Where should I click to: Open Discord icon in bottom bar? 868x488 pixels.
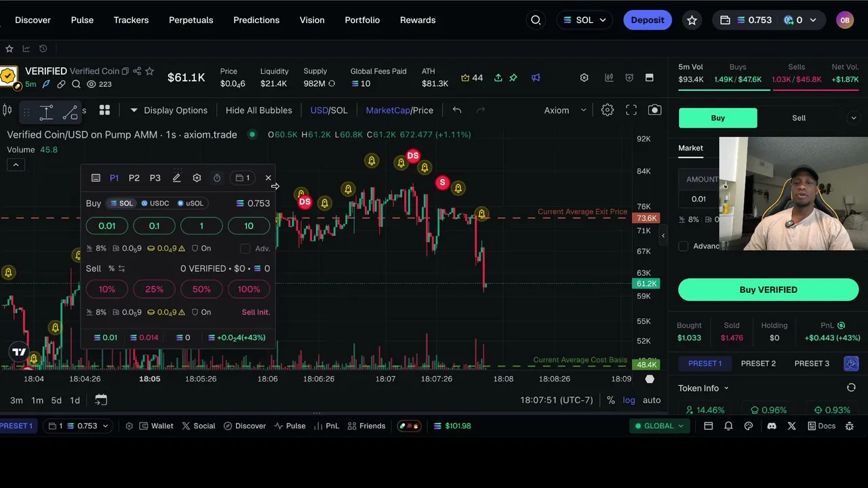771,426
